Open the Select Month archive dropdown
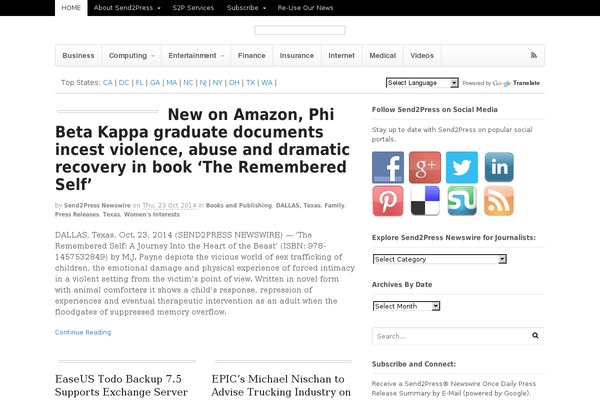Screen dimensions: 600x400 (x=406, y=306)
